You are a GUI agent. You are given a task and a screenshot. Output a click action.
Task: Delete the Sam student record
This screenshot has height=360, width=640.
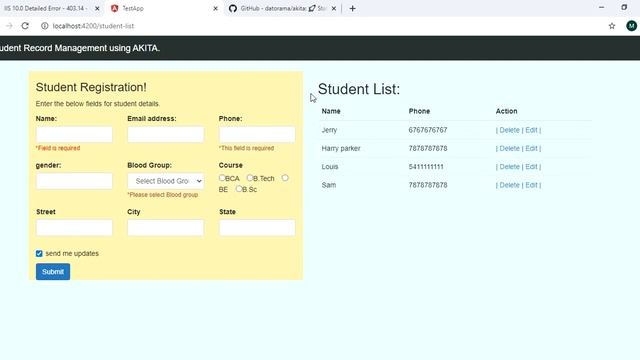[x=509, y=185]
